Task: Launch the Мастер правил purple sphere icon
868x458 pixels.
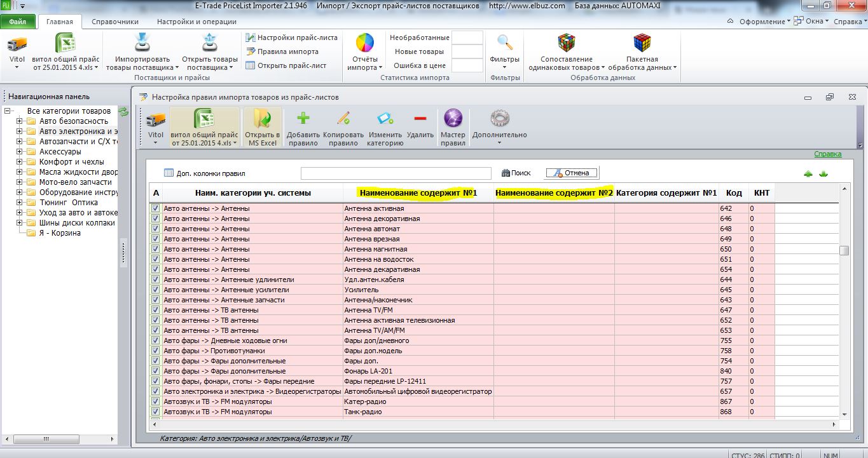Action: pyautogui.click(x=453, y=119)
